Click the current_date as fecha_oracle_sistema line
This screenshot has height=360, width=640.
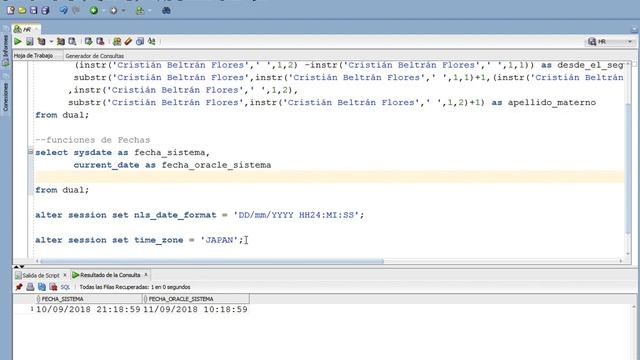(172, 165)
